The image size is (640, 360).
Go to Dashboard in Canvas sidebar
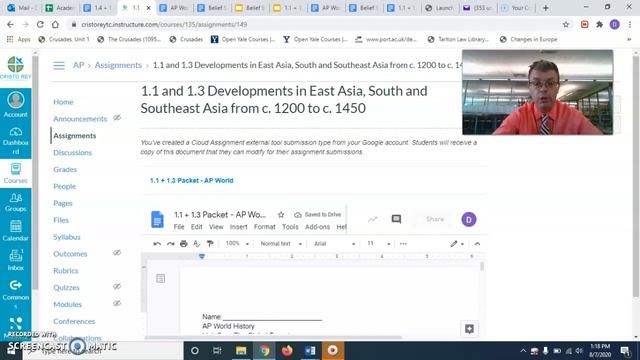16,141
